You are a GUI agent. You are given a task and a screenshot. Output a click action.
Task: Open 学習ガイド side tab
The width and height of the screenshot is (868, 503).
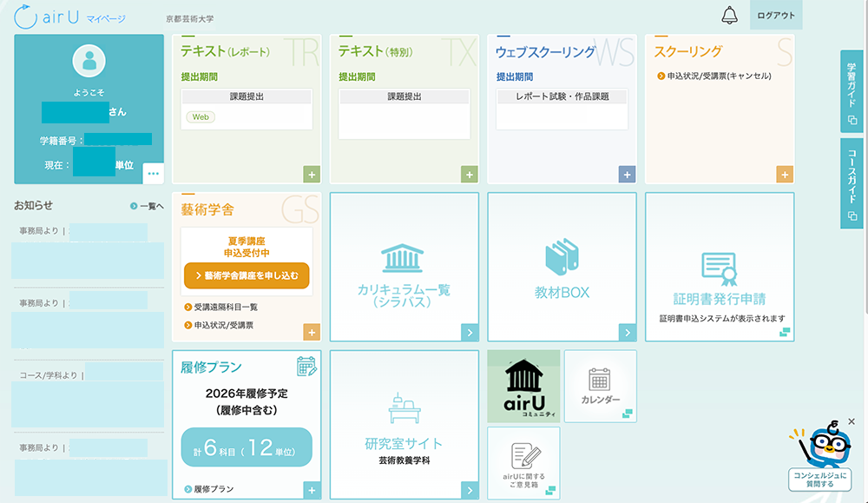[852, 91]
